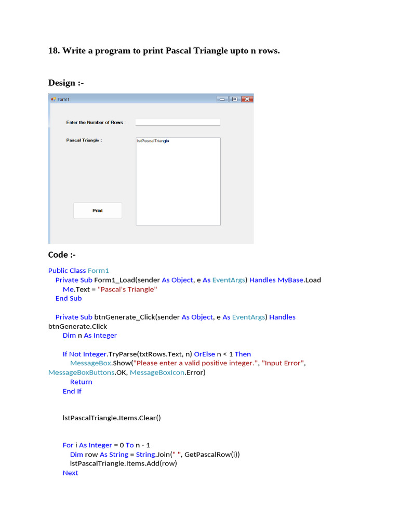Click the number of rows text box
399x532 pixels.
[x=178, y=122]
